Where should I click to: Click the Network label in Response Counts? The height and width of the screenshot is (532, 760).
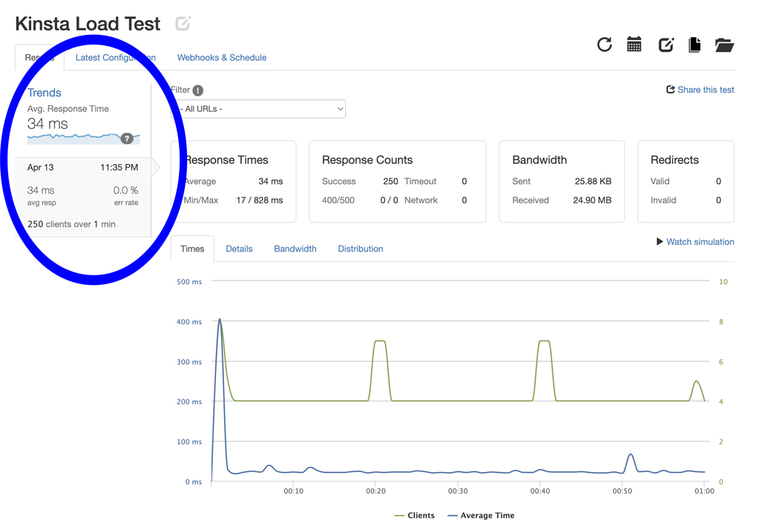[x=421, y=200]
